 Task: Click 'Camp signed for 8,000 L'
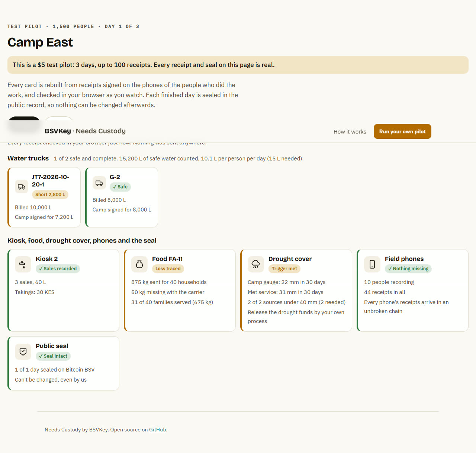tap(122, 210)
